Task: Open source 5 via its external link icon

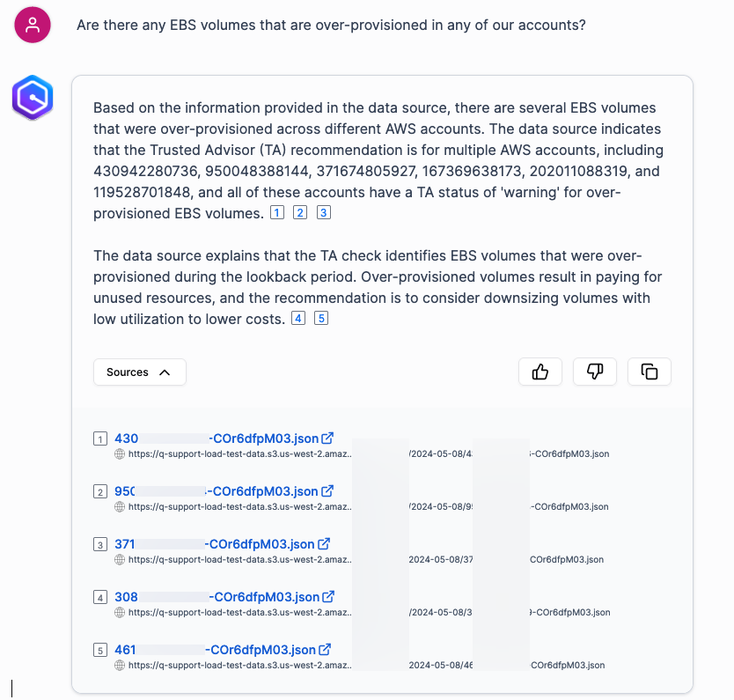Action: point(326,648)
